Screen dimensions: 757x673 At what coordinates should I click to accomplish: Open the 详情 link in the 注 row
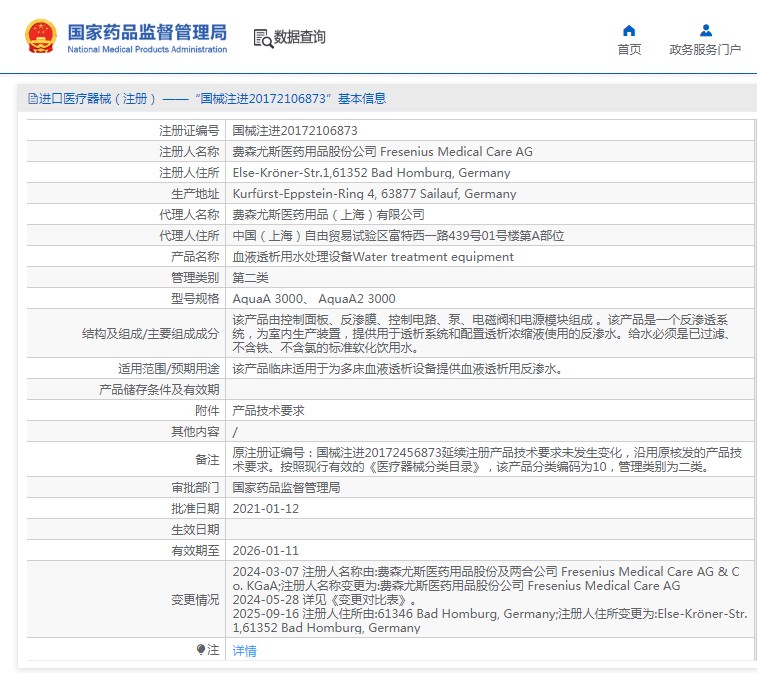pos(244,651)
